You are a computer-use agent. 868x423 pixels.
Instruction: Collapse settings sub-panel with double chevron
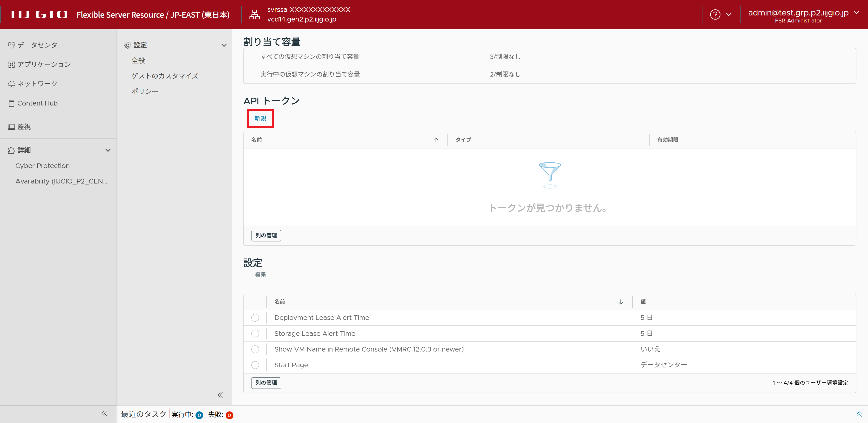(x=220, y=395)
